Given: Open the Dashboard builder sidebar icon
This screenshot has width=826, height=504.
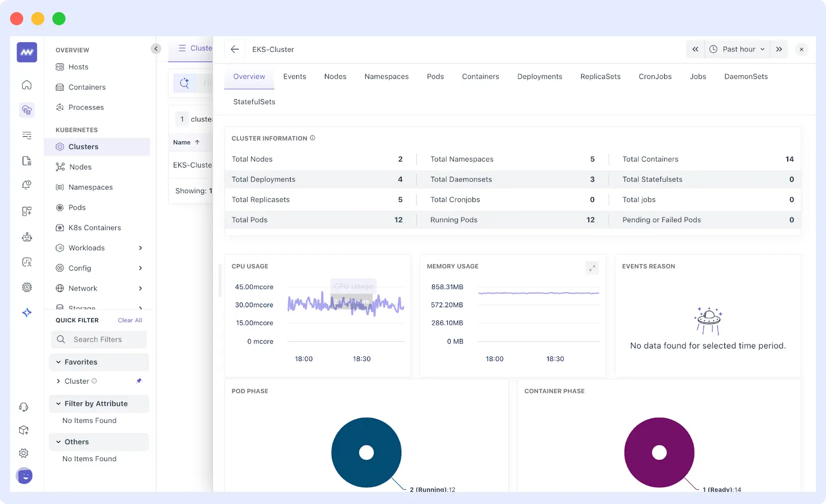Looking at the screenshot, I should pos(26,211).
